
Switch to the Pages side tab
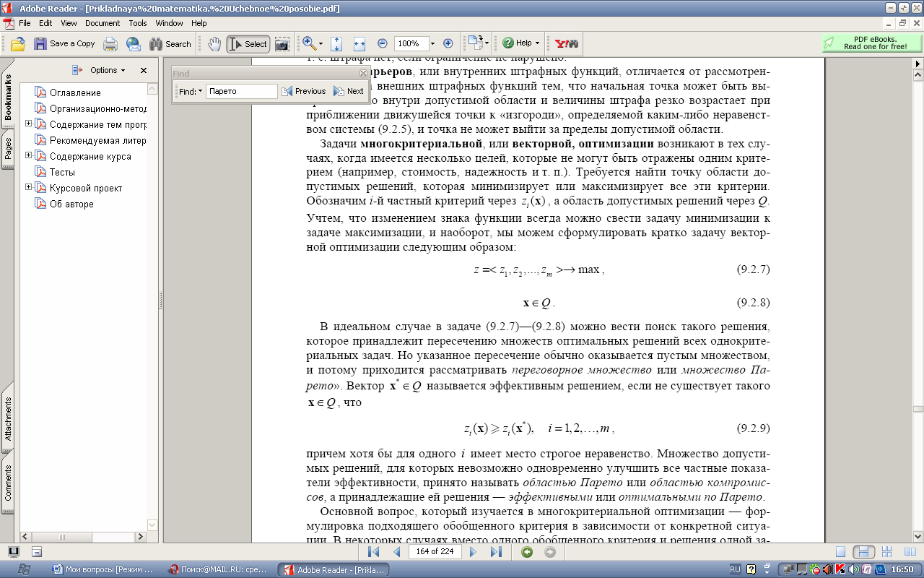click(x=8, y=149)
